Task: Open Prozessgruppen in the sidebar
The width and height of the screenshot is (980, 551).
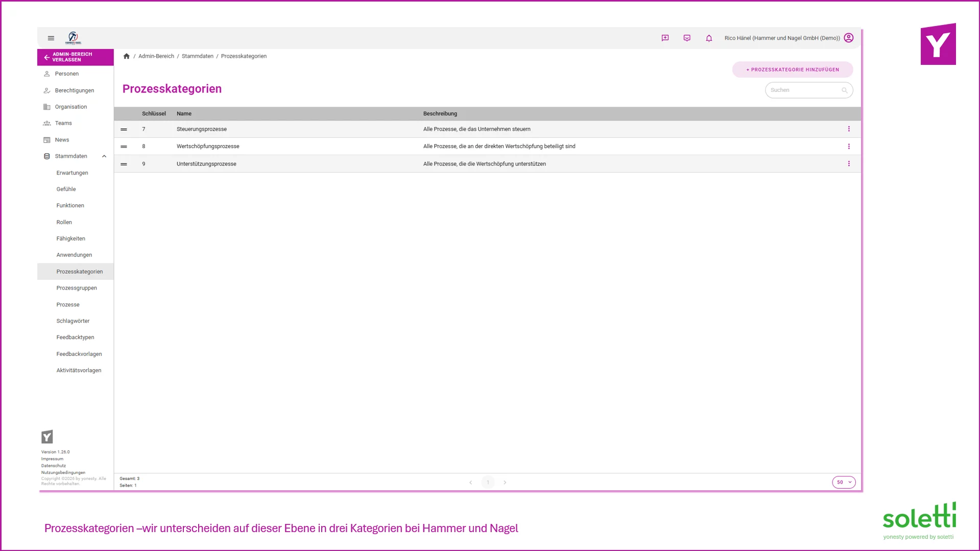Action: point(77,288)
